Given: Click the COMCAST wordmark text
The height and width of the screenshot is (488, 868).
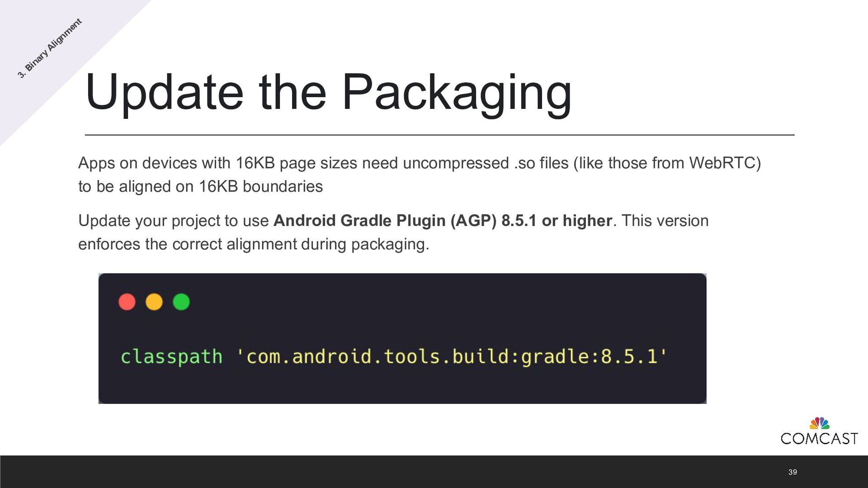Looking at the screenshot, I should click(819, 439).
